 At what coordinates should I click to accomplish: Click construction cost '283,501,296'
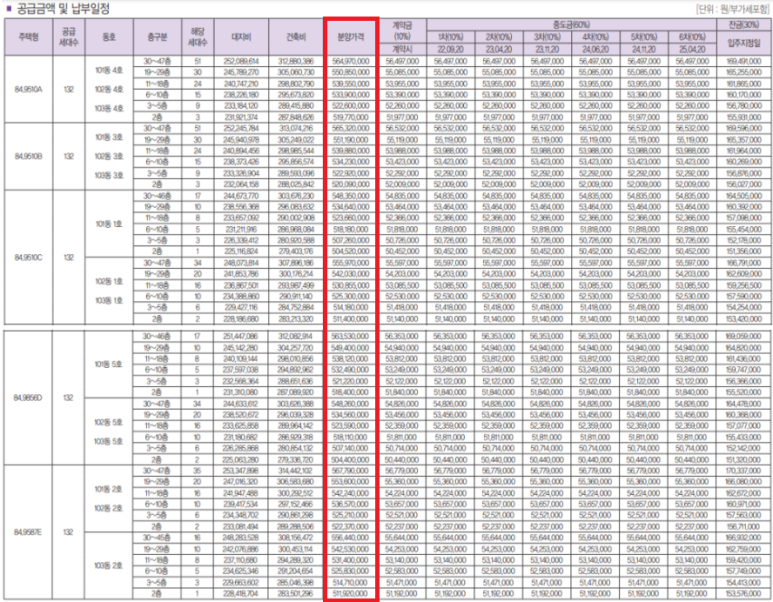(x=295, y=594)
